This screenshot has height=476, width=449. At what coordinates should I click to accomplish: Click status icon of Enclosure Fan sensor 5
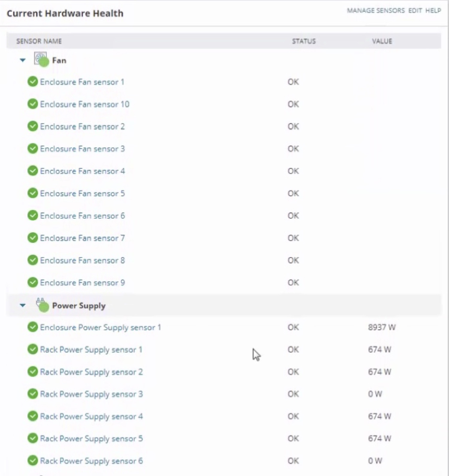33,193
